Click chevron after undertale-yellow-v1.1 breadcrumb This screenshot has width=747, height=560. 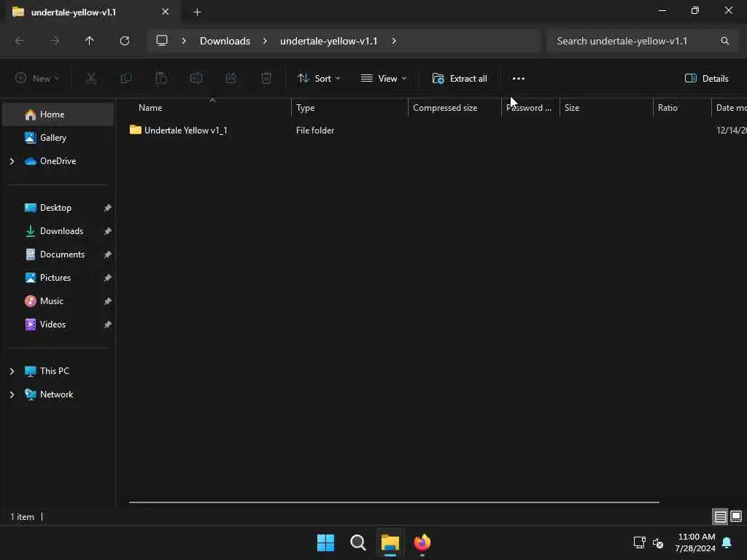(x=394, y=41)
